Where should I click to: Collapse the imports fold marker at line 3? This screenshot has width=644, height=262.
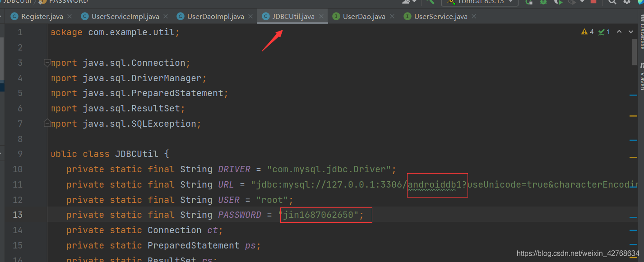click(x=47, y=63)
